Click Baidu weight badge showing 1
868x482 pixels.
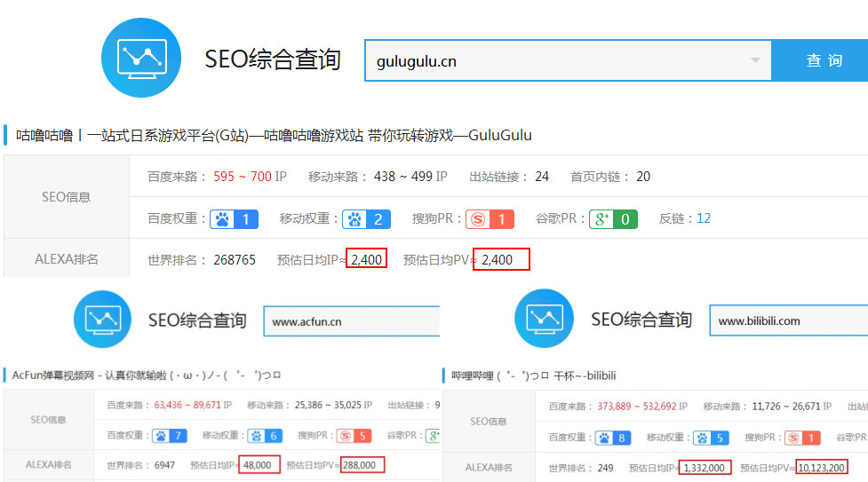[235, 219]
